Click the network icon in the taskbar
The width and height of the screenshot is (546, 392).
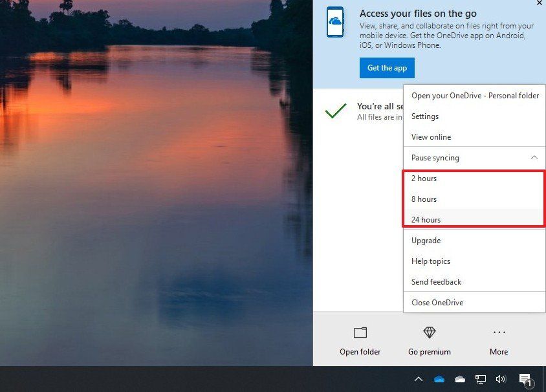[x=480, y=380]
